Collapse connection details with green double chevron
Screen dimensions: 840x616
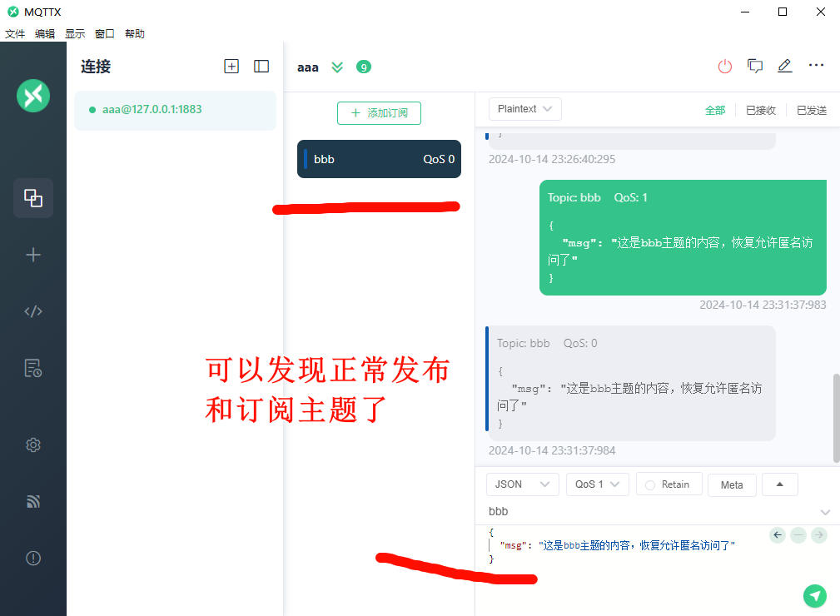click(337, 67)
